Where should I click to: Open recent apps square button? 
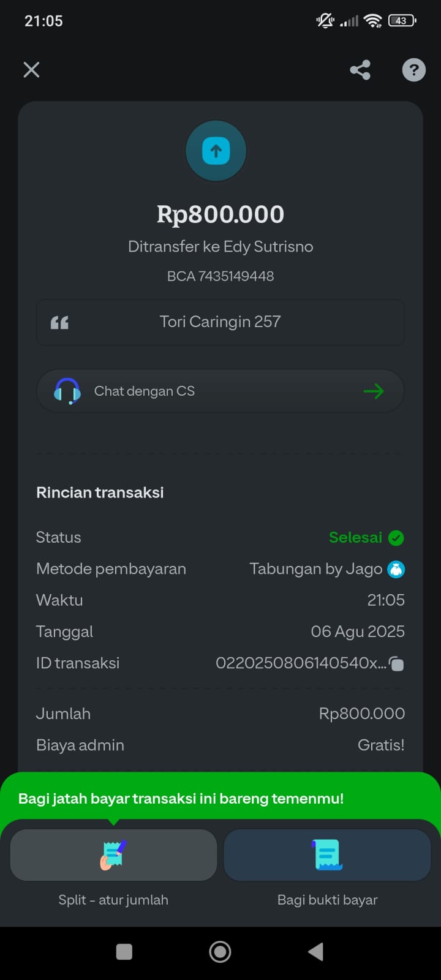pos(124,951)
